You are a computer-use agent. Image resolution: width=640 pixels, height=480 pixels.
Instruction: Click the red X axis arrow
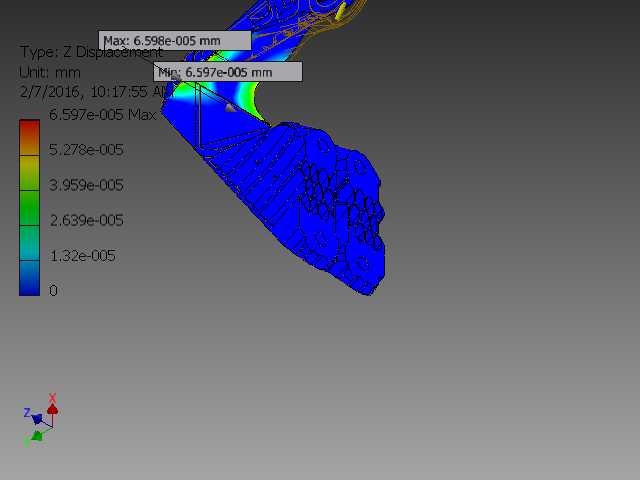(52, 409)
